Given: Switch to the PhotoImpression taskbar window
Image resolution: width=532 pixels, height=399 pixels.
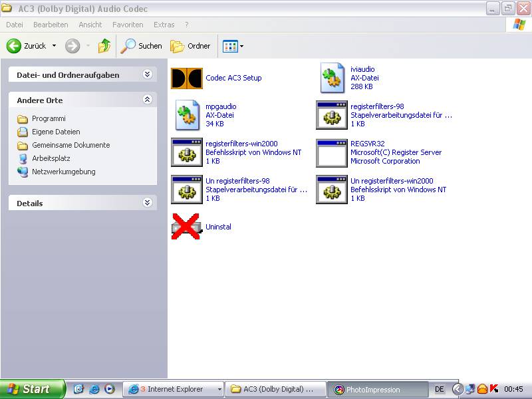Looking at the screenshot, I should tap(377, 390).
